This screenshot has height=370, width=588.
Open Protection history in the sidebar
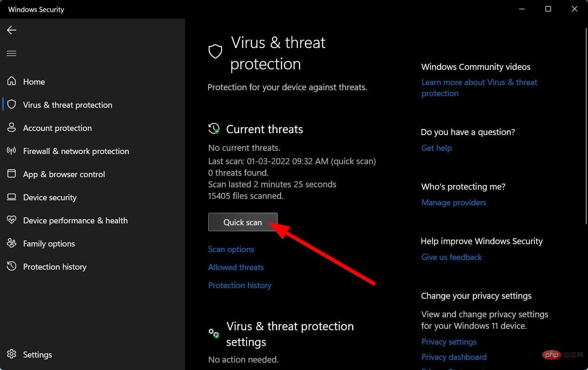(55, 267)
